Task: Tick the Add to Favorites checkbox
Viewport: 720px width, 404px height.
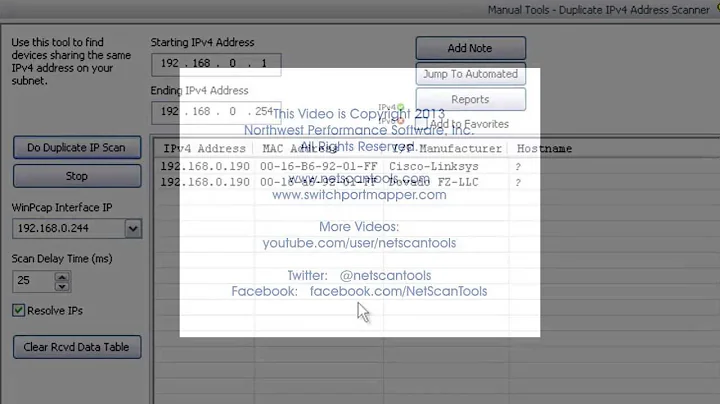Action: click(x=421, y=124)
